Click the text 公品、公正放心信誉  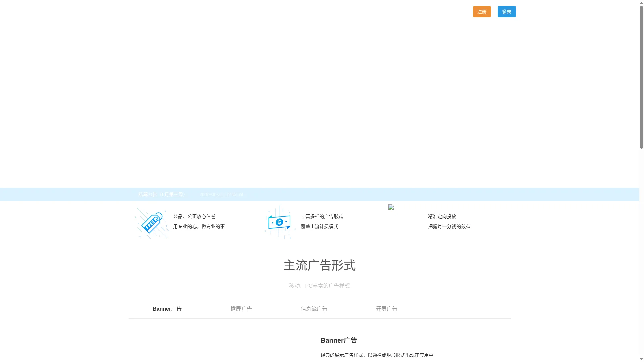194,217
